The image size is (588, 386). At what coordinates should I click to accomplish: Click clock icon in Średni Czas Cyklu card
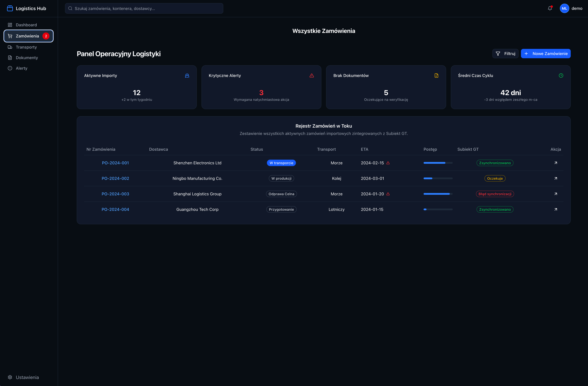561,76
